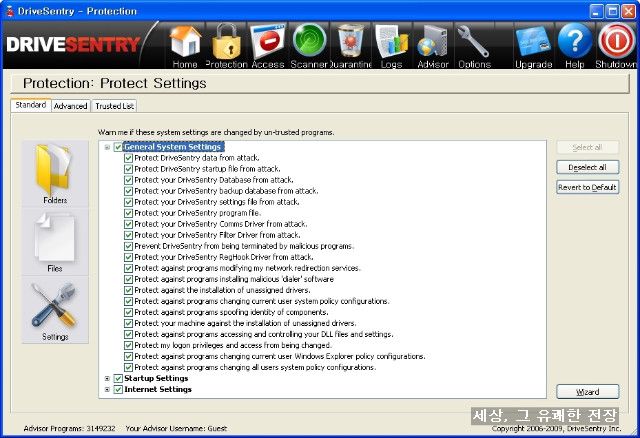Toggle Internet Settings checkbox
The height and width of the screenshot is (438, 640).
click(x=118, y=389)
